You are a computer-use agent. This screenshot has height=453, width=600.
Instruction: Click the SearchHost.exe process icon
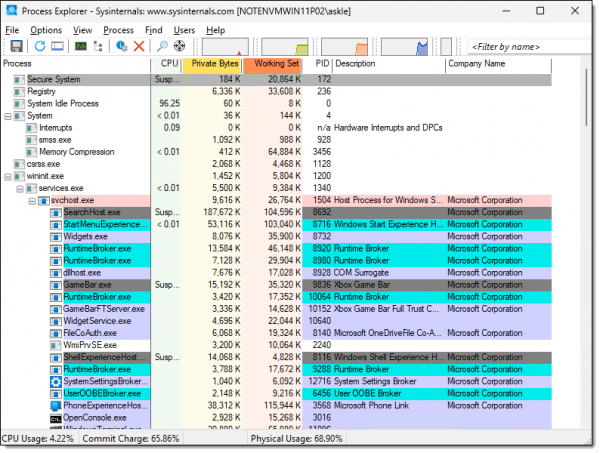[56, 212]
